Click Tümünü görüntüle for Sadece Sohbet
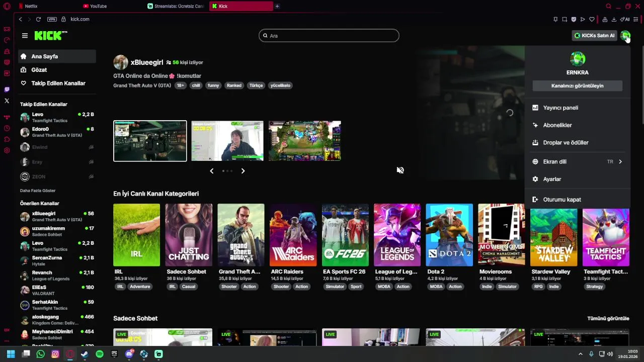Viewport: 644px width, 362px height. [x=608, y=318]
